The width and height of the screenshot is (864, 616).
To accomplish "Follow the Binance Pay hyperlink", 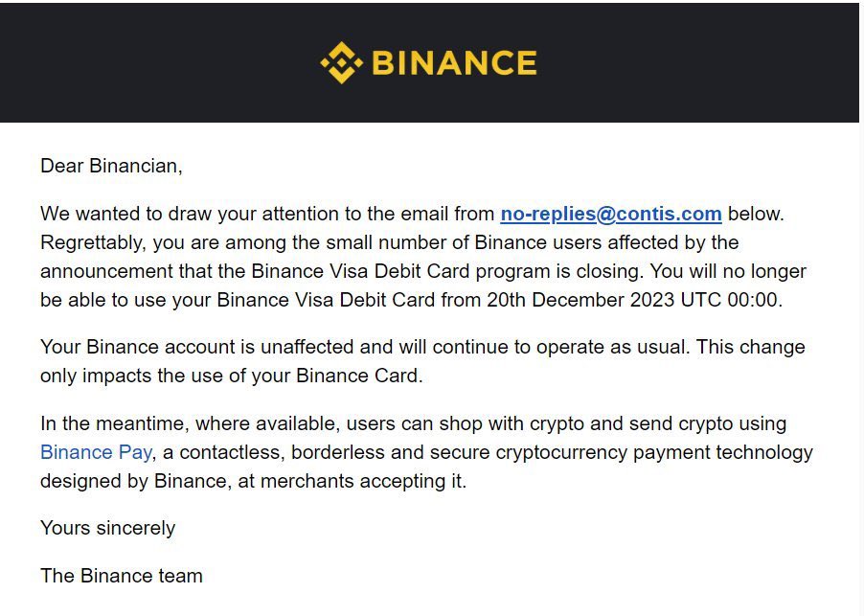I will (97, 452).
